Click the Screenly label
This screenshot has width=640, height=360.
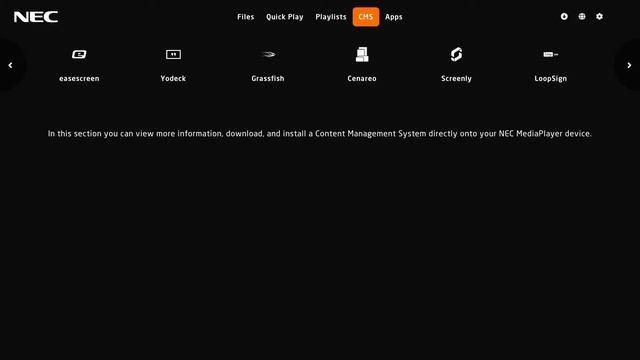coord(456,78)
